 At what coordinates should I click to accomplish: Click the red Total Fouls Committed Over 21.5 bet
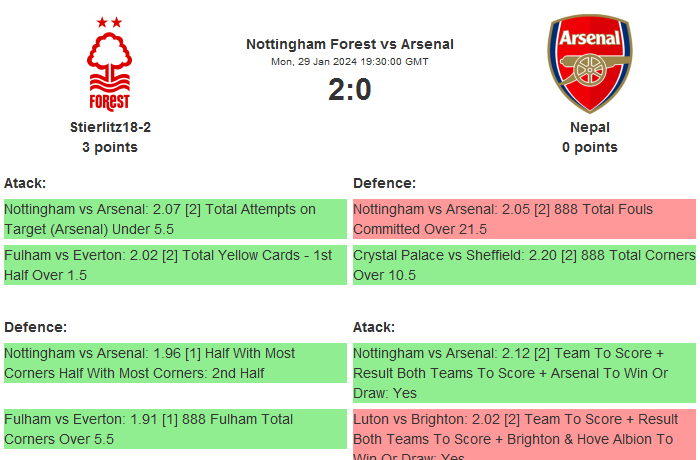coord(524,219)
